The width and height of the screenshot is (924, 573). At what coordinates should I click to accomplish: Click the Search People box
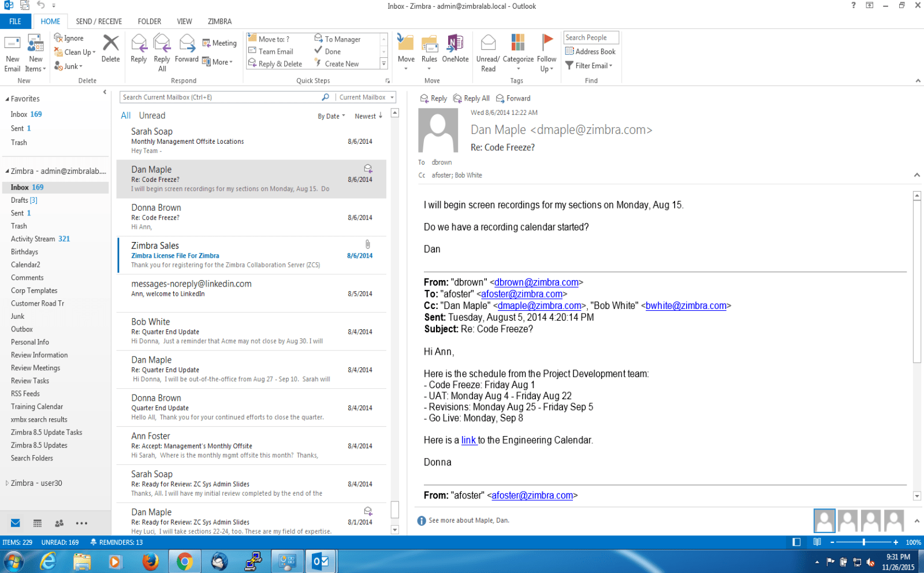coord(591,38)
